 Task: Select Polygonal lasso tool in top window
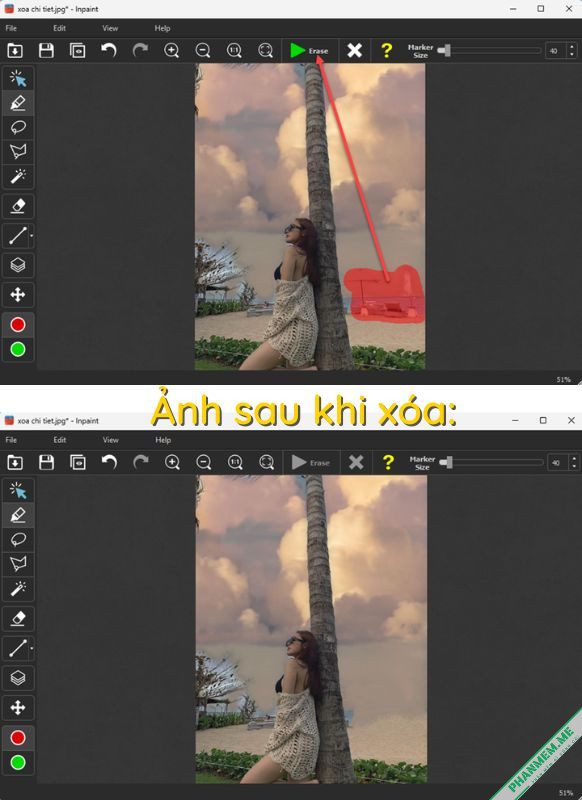point(18,151)
